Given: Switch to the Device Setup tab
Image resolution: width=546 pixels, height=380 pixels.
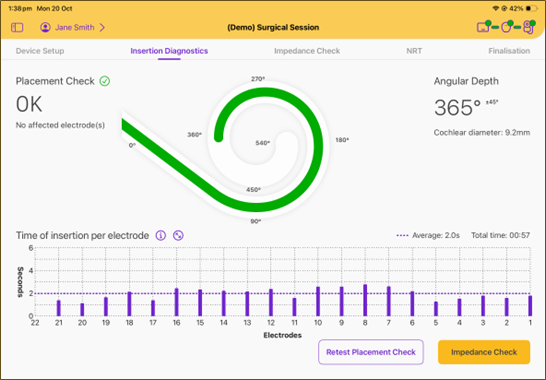Looking at the screenshot, I should coord(40,51).
